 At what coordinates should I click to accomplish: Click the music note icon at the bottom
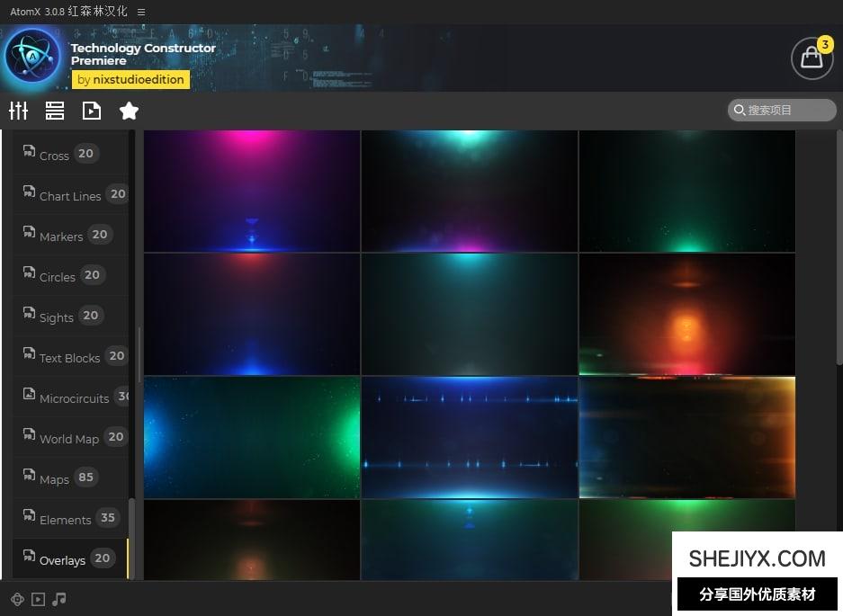59,599
